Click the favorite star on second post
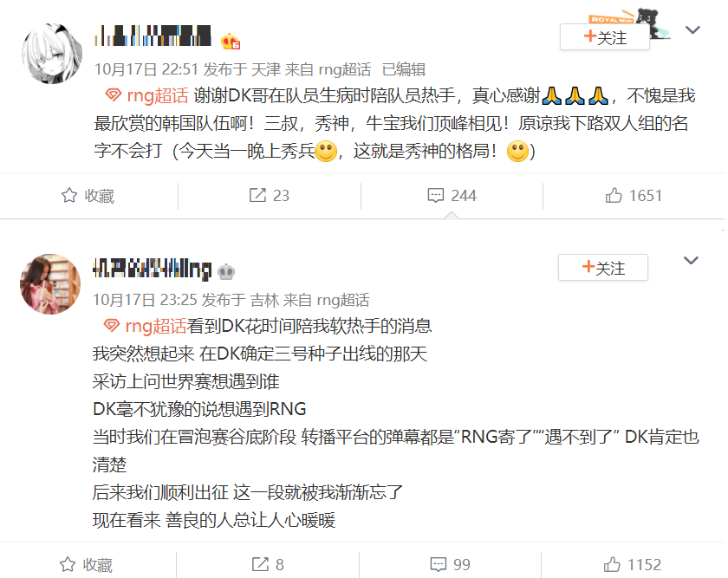 pos(68,564)
